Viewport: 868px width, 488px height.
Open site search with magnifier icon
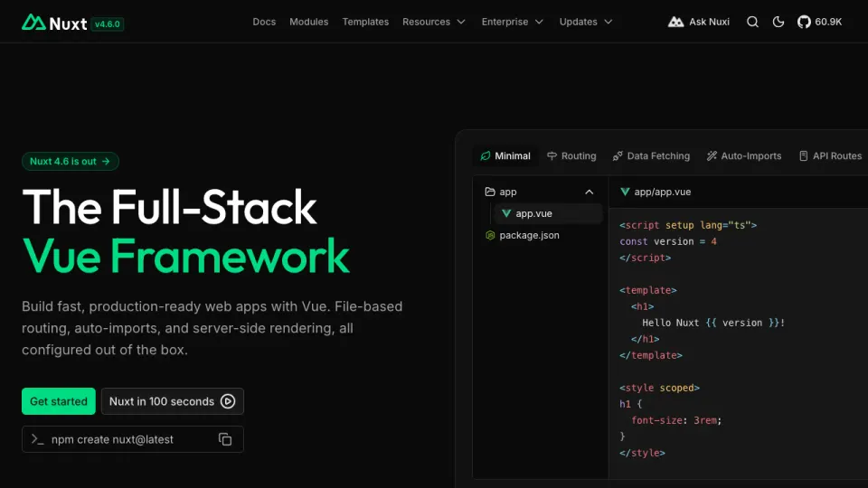[752, 22]
